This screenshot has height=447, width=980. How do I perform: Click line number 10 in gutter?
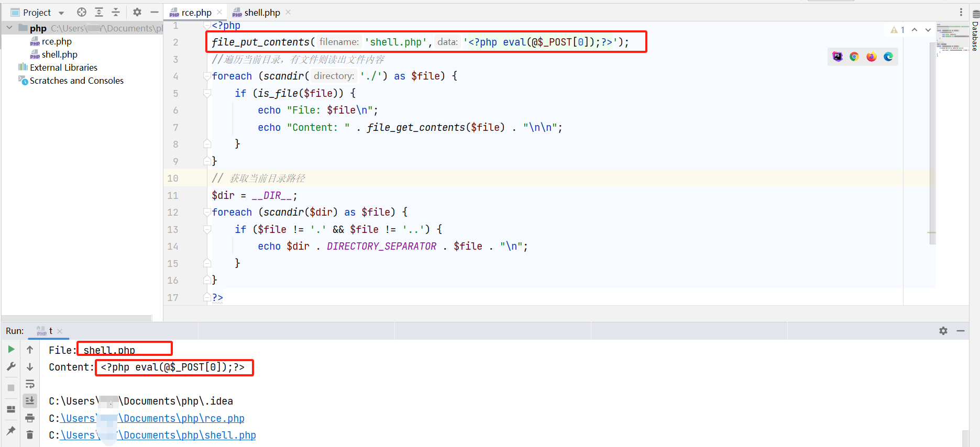pos(173,178)
